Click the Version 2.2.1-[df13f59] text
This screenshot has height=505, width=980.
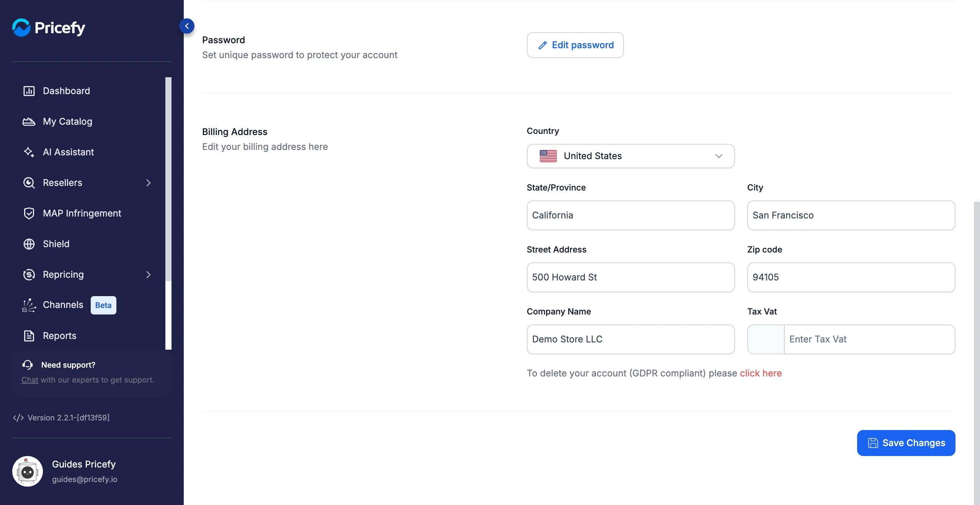69,418
